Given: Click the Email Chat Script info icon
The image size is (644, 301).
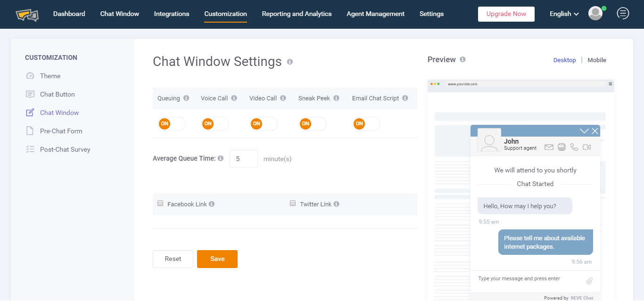Looking at the screenshot, I should 405,98.
